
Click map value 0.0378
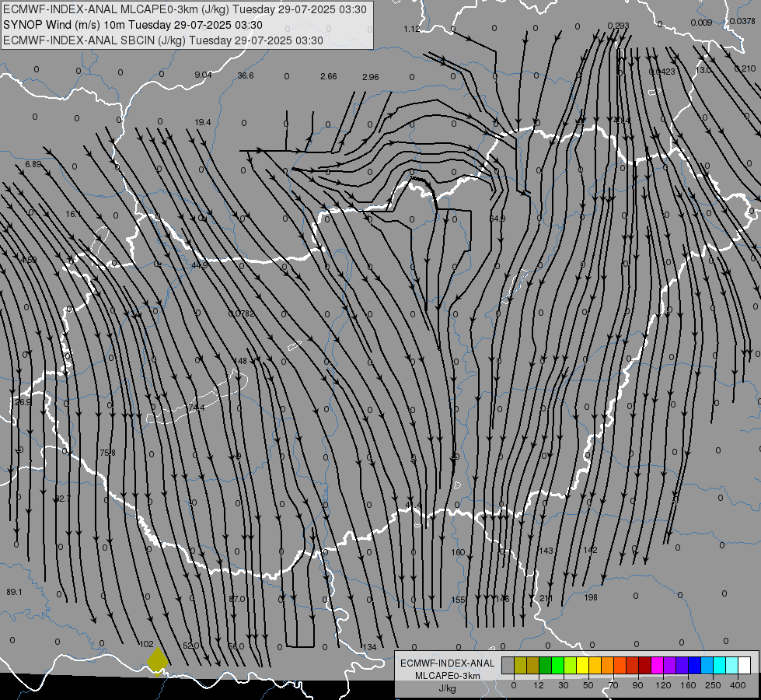pos(742,21)
